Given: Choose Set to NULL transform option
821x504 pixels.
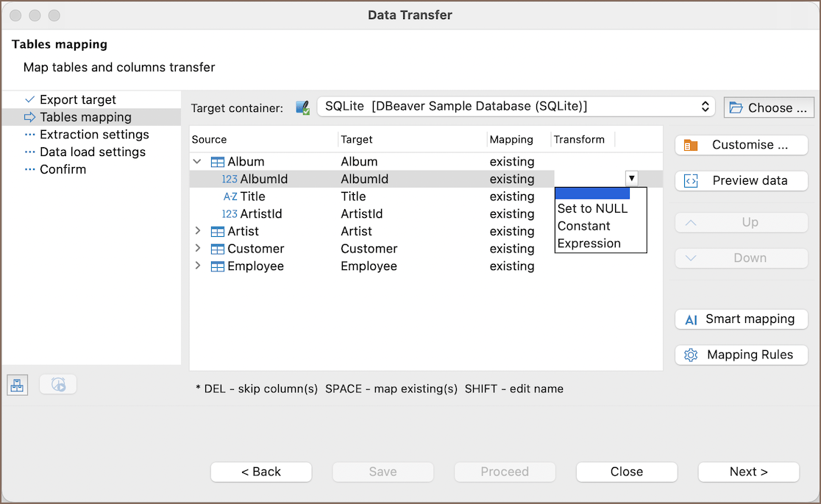Looking at the screenshot, I should click(x=592, y=208).
